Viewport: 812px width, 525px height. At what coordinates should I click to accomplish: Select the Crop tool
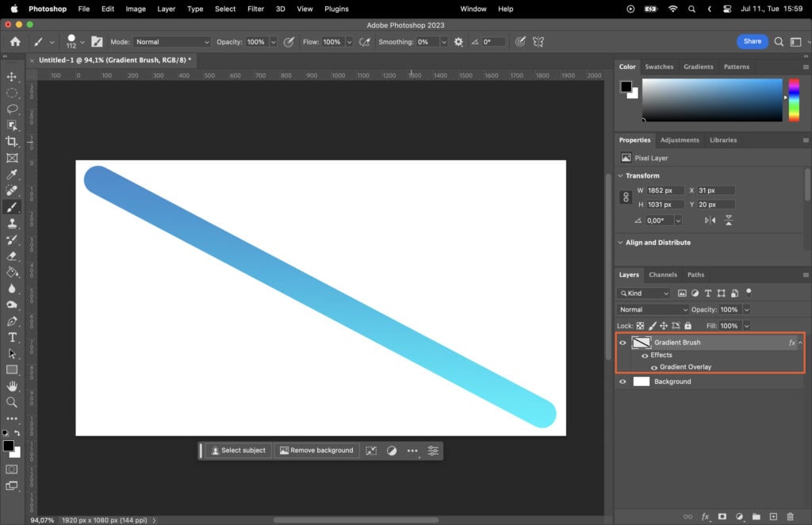[12, 142]
